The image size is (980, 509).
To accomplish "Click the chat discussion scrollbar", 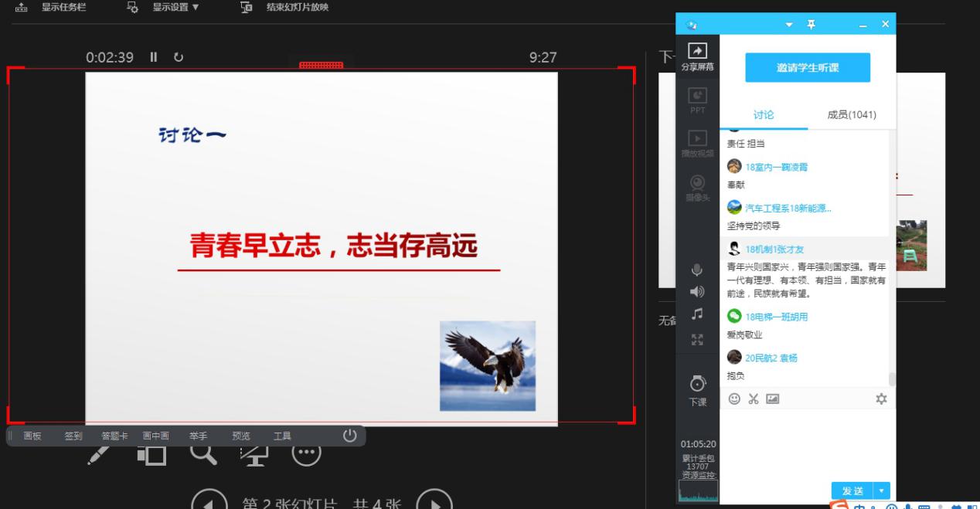I will 892,378.
